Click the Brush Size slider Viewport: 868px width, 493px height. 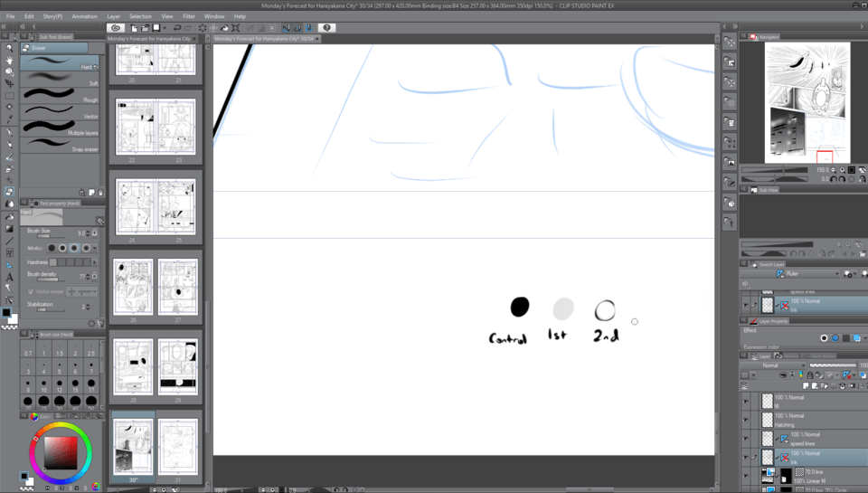[x=51, y=236]
